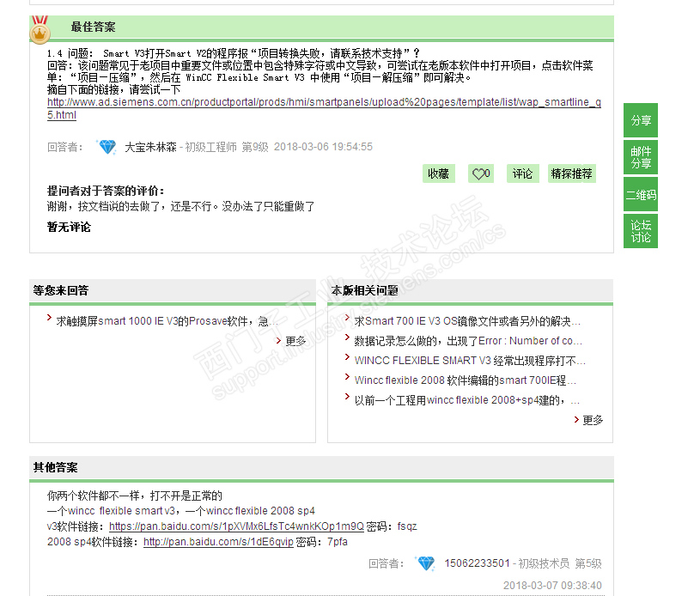Screen dimensions: 700x596
Task: Like the best answer with heart icon
Action: pyautogui.click(x=481, y=173)
